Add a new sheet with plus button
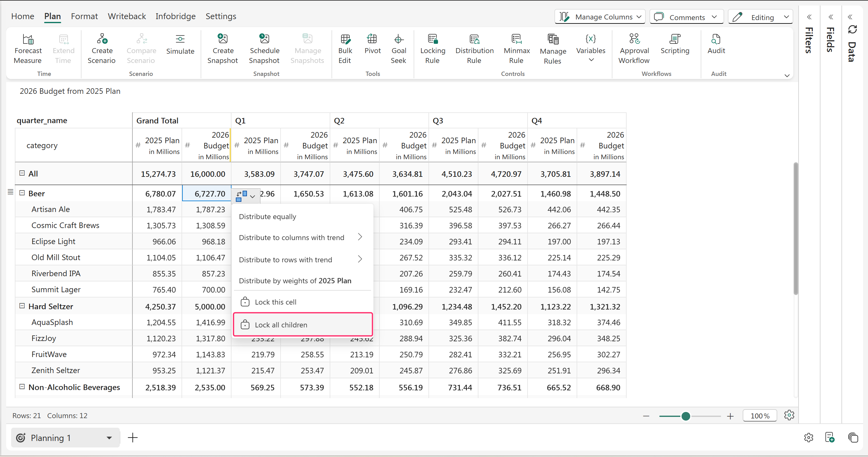 [x=133, y=438]
